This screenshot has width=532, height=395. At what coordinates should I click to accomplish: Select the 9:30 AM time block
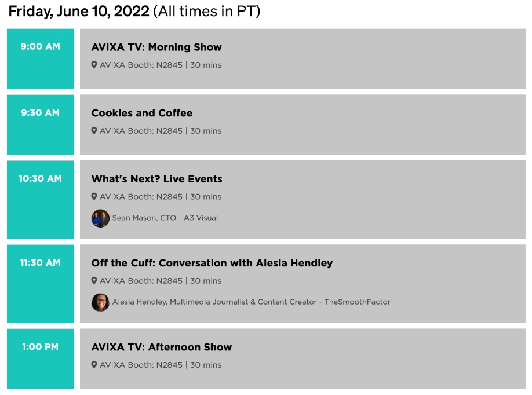coord(41,125)
